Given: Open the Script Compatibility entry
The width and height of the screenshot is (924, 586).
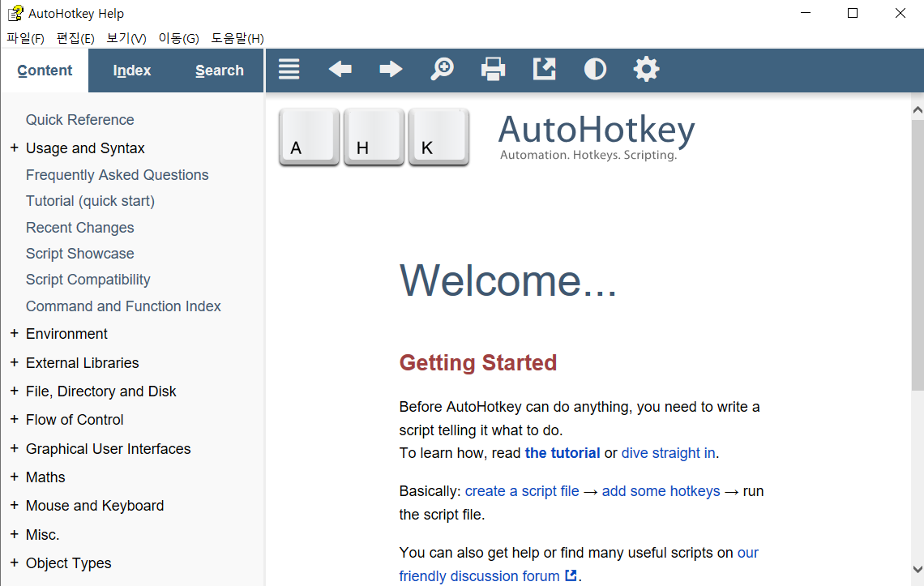Looking at the screenshot, I should tap(88, 280).
